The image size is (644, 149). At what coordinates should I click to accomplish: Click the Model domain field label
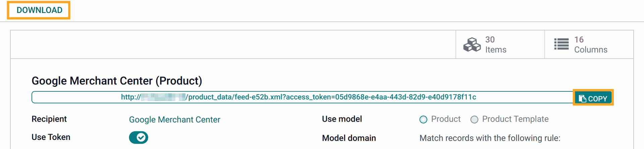point(349,138)
